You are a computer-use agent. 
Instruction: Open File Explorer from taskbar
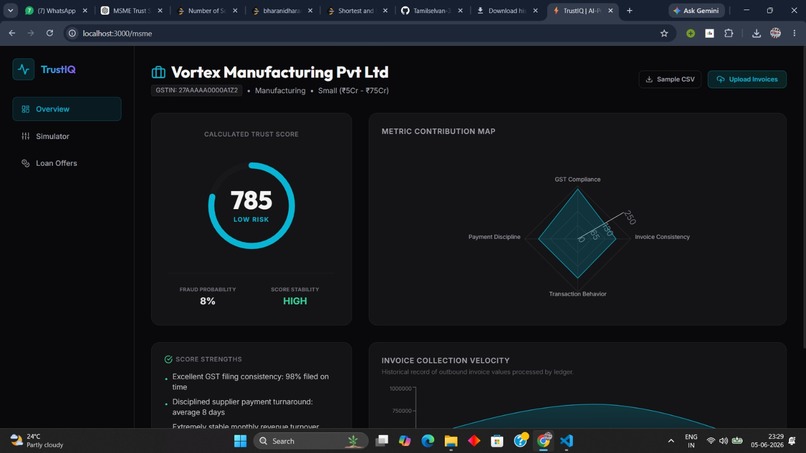click(451, 441)
